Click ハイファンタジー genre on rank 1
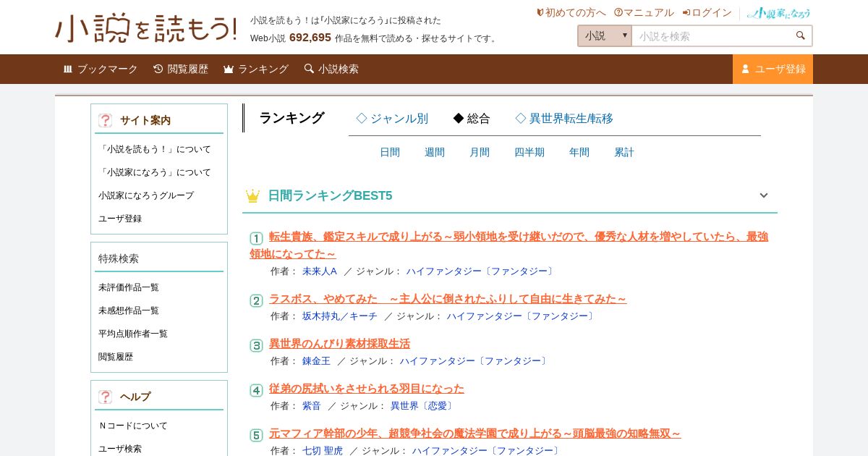The width and height of the screenshot is (868, 456). tap(481, 271)
